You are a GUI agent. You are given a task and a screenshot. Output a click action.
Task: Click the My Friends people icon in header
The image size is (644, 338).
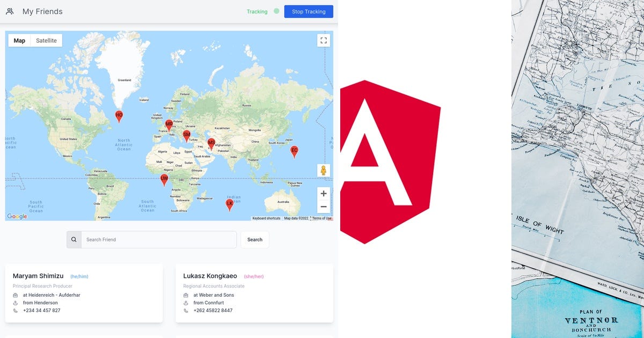point(9,11)
